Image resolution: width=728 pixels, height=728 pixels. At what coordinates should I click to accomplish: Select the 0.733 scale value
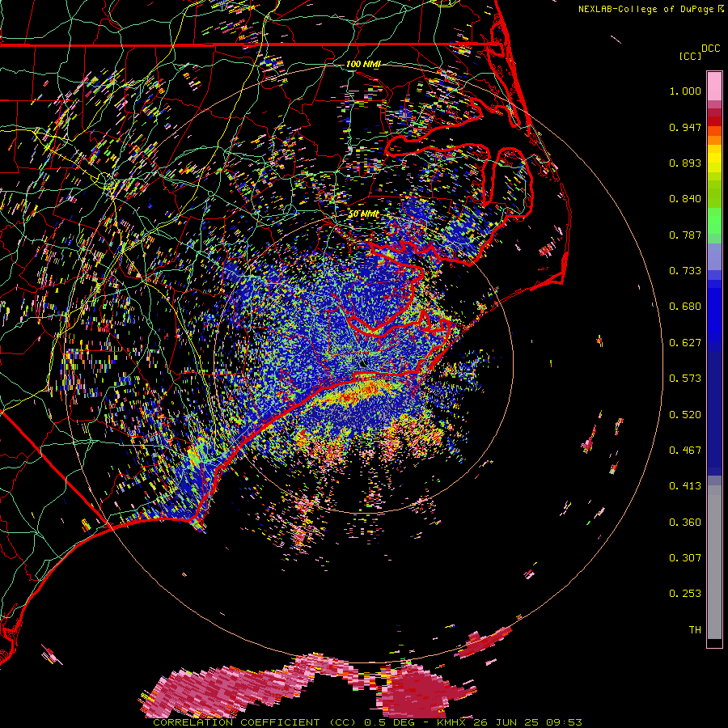pyautogui.click(x=685, y=271)
